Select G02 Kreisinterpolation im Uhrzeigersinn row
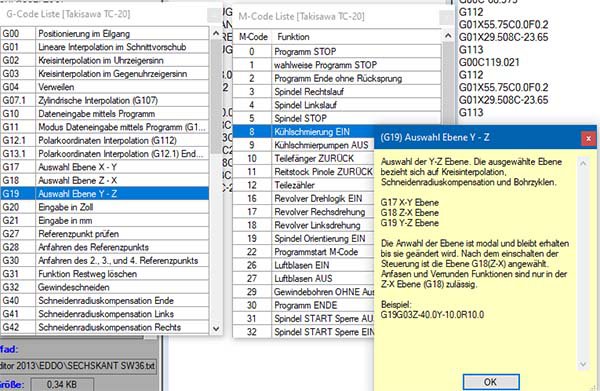This screenshot has width=600, height=391. click(x=105, y=60)
